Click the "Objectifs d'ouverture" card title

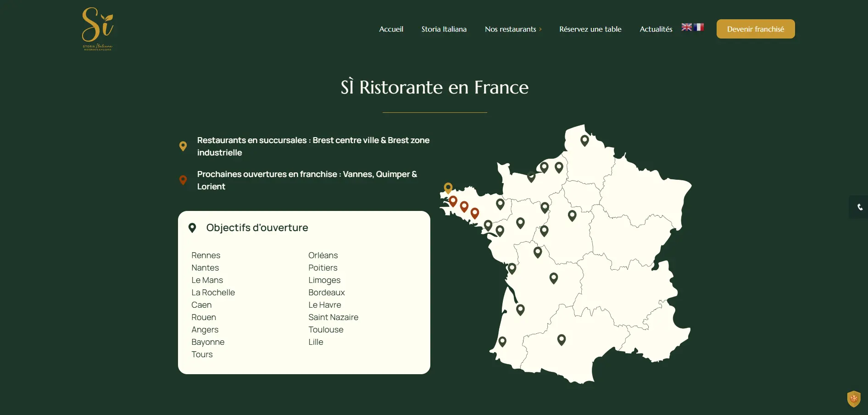[x=257, y=228]
